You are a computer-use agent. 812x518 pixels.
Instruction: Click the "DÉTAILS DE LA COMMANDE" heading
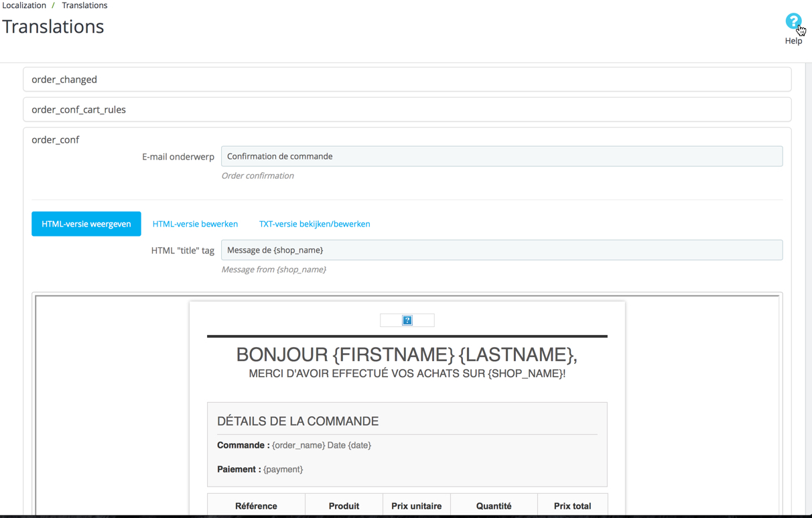point(298,421)
